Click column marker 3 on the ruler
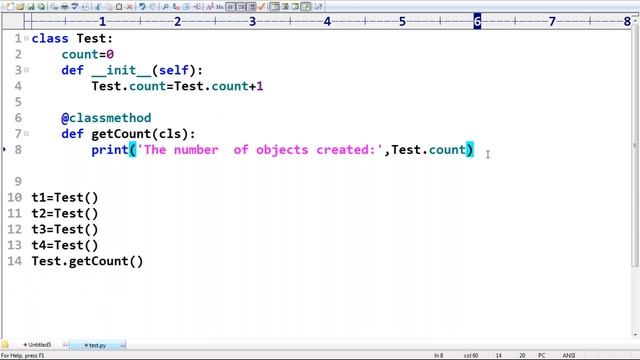This screenshot has height=360, width=640. point(252,21)
